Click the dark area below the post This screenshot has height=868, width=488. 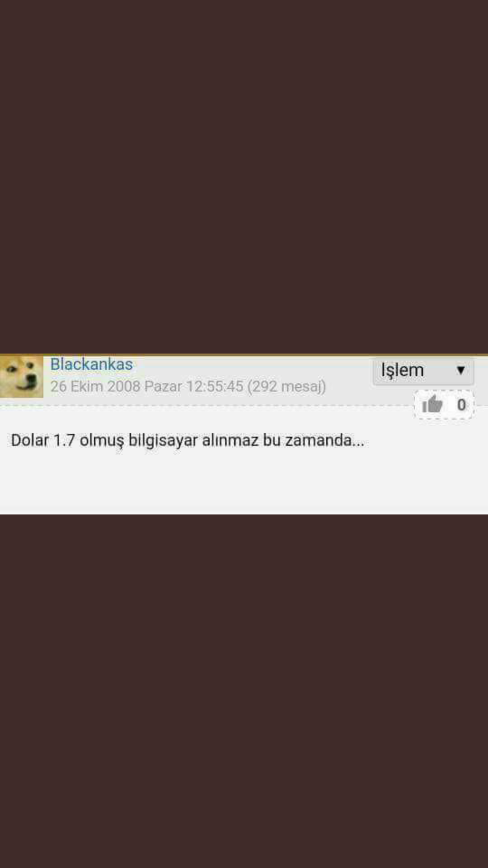point(244,691)
